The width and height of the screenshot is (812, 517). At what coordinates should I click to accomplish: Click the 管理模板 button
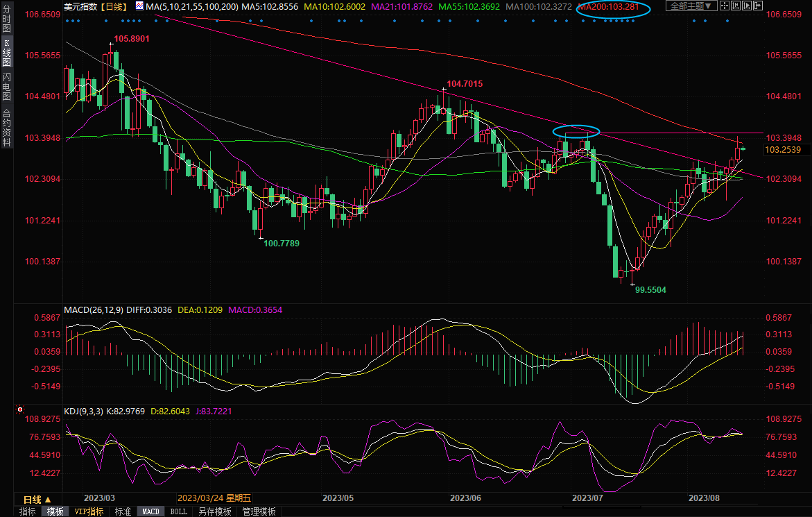(x=259, y=511)
